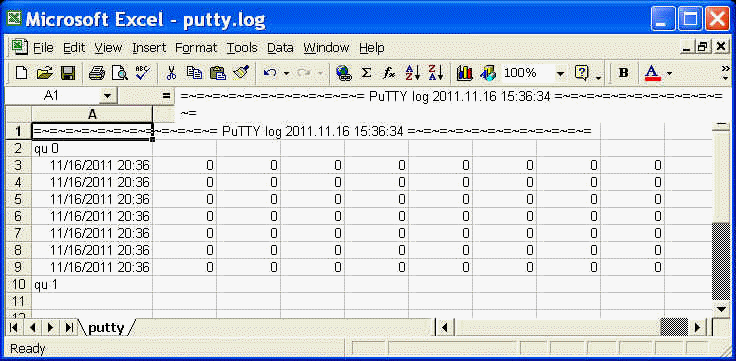736x361 pixels.
Task: Open toolbar options arrow beside the help icon
Action: pos(598,77)
